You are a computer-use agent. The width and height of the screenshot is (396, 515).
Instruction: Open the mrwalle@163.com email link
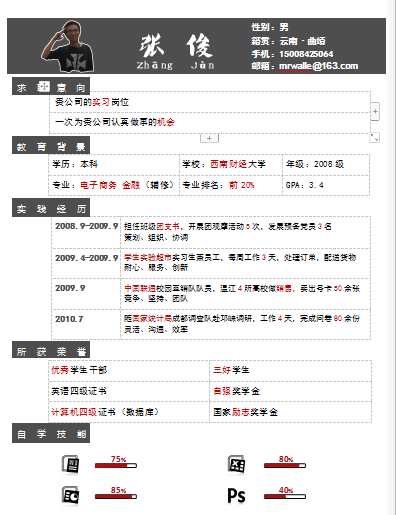point(318,66)
